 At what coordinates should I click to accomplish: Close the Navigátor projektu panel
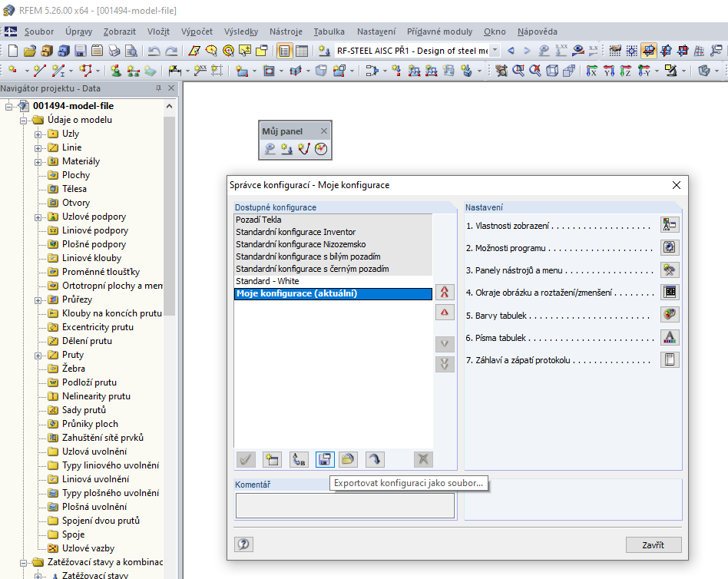click(x=171, y=88)
